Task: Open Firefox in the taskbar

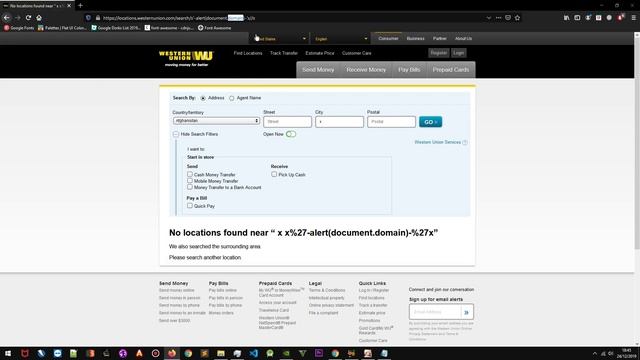Action: [172, 353]
